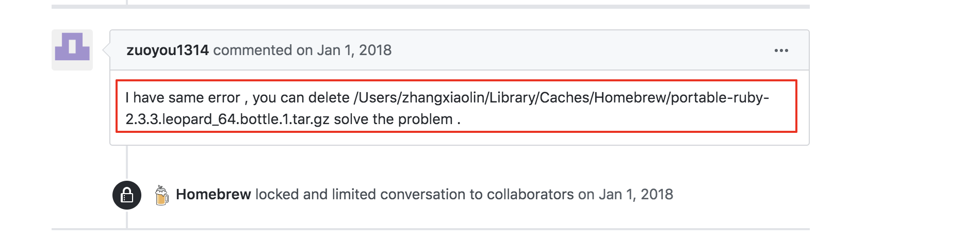Click the comment's 'on Jan 1, 2018' timestamp
Screen dimensions: 980x241
[344, 50]
